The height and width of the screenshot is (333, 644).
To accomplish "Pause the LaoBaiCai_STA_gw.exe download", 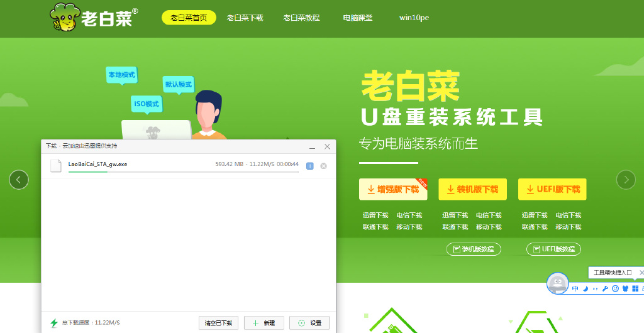I will point(309,166).
